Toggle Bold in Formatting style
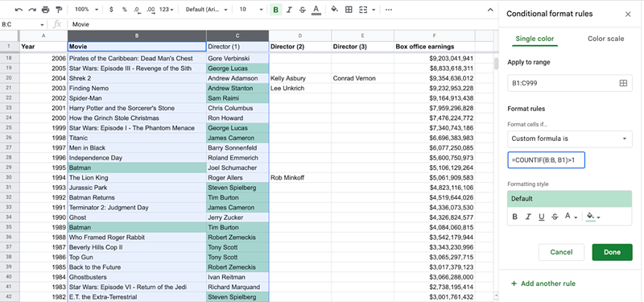The image size is (644, 302). (x=515, y=217)
